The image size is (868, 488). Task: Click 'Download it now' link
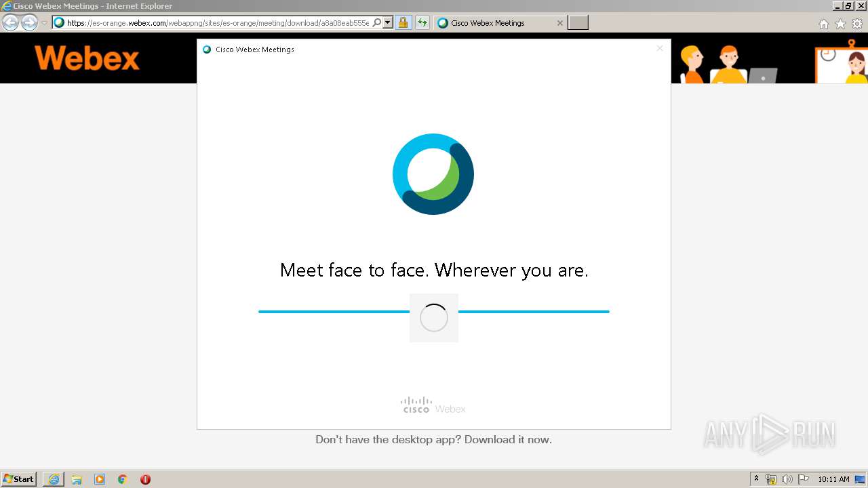pyautogui.click(x=508, y=440)
